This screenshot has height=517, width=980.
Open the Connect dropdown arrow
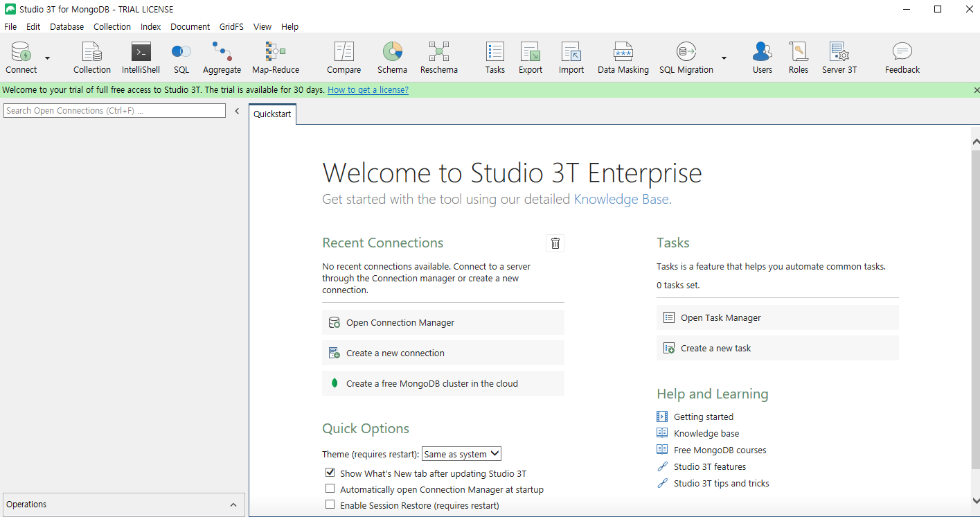tap(47, 58)
